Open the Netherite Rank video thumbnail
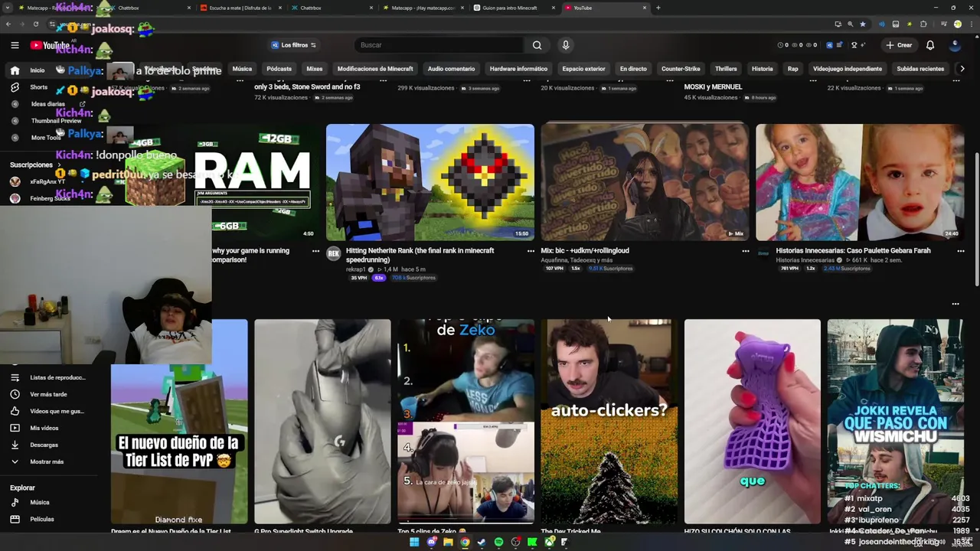 click(x=430, y=182)
